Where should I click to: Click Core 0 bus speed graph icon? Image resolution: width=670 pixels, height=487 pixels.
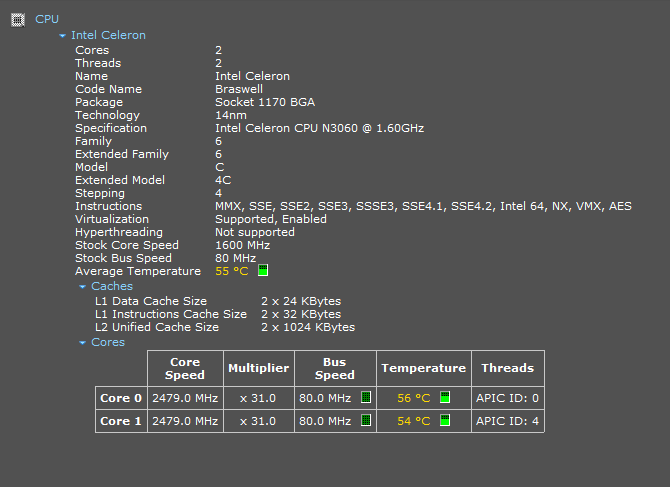(x=366, y=397)
